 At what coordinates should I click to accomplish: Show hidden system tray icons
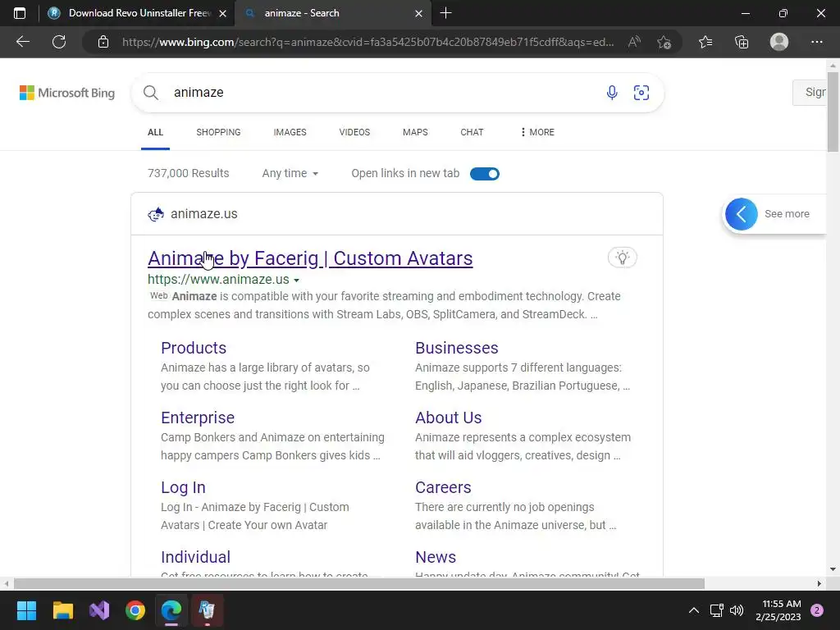coord(694,610)
